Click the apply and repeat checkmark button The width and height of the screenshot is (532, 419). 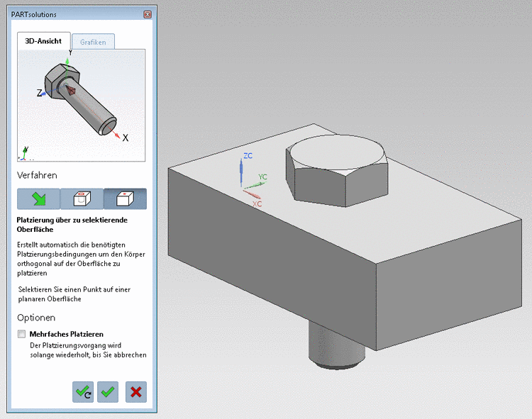pyautogui.click(x=83, y=392)
